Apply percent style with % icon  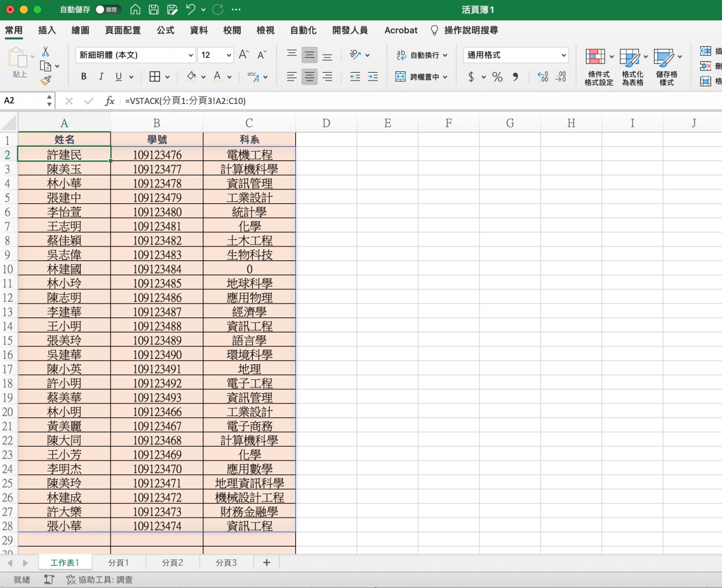(497, 77)
